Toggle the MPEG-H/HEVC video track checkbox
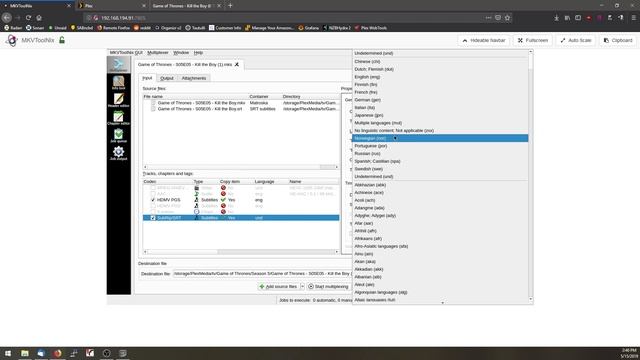The height and width of the screenshot is (360, 640). pyautogui.click(x=153, y=188)
